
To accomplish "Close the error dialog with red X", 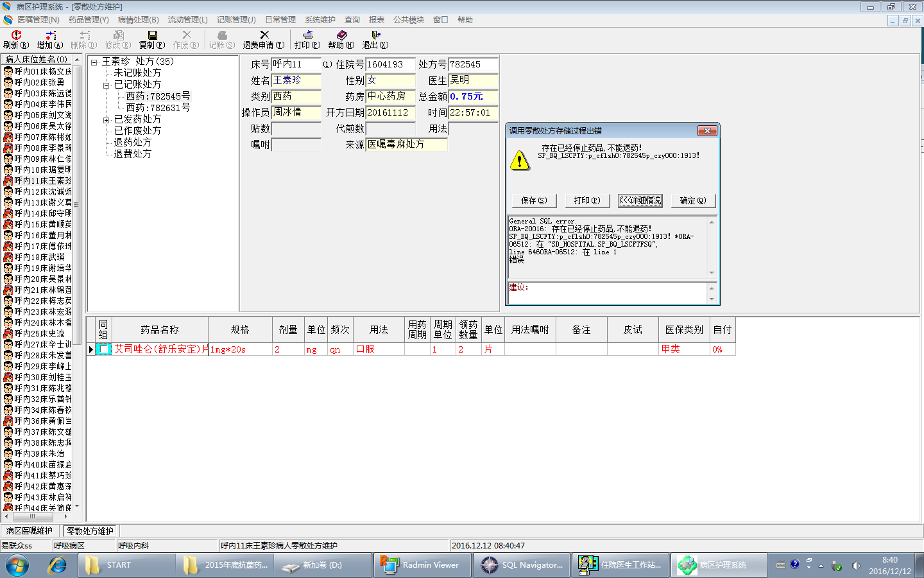I will click(707, 130).
